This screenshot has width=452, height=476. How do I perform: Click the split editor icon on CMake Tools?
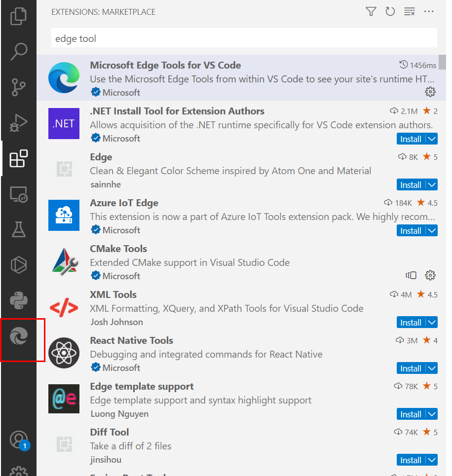pos(411,275)
